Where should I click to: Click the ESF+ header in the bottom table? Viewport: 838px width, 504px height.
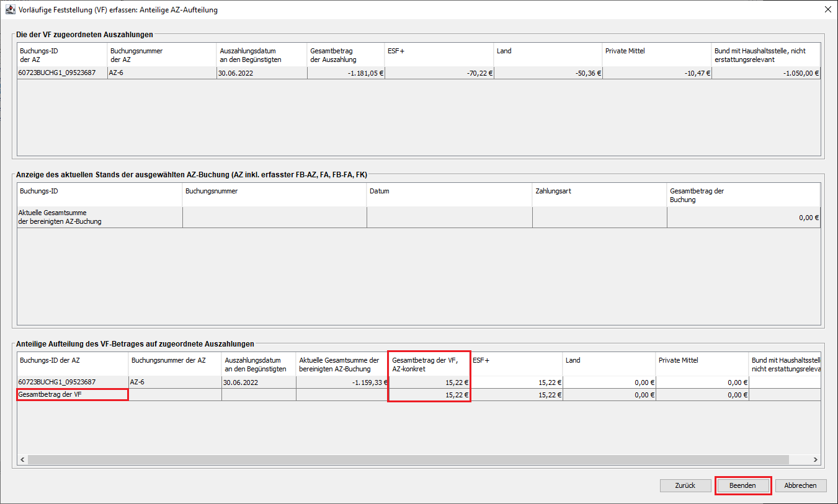517,364
